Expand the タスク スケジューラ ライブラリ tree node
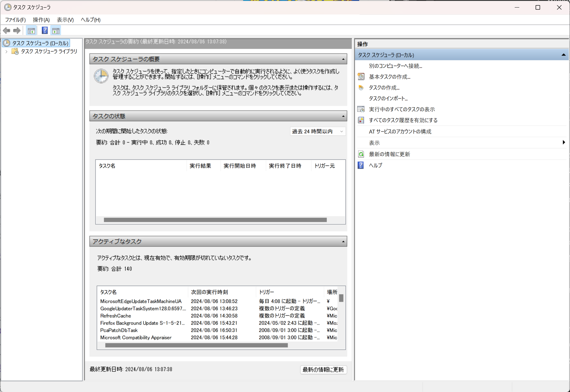 coord(6,52)
